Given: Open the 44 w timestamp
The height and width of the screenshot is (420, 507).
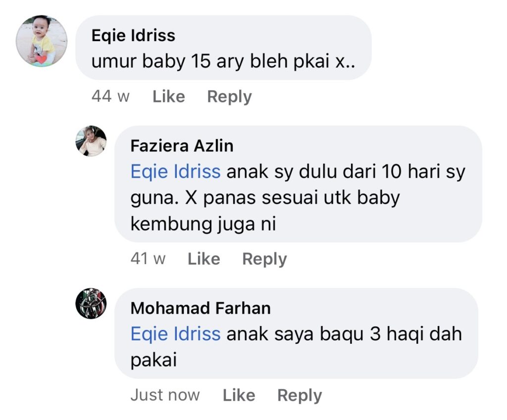Looking at the screenshot, I should [x=110, y=96].
